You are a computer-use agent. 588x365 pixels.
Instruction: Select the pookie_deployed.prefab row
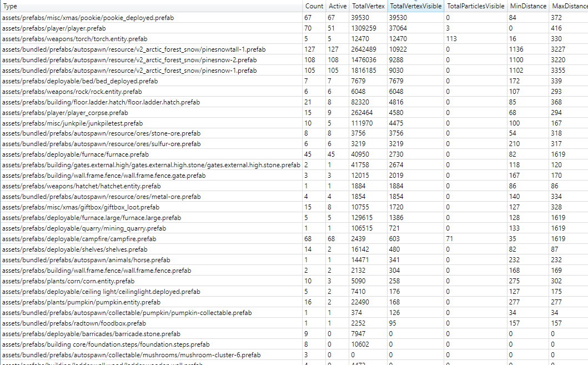294,18
